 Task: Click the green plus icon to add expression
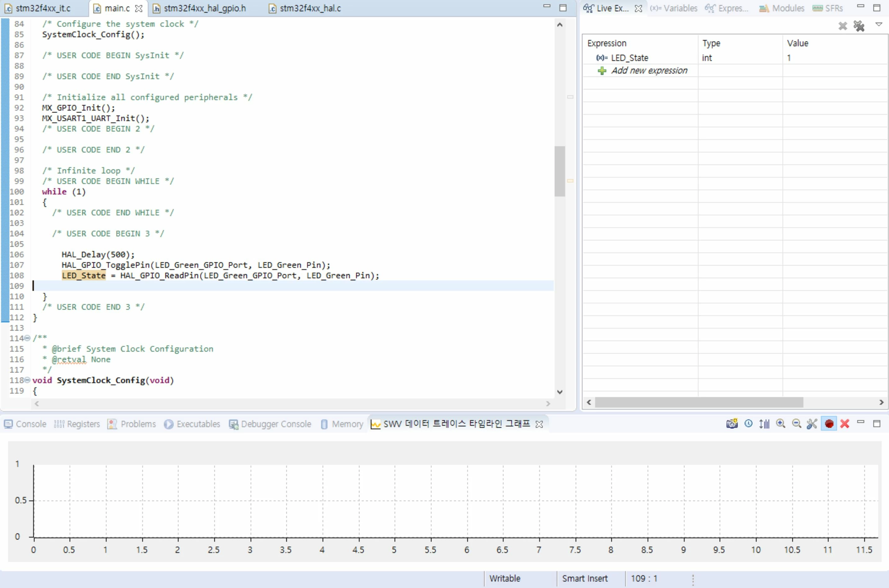pyautogui.click(x=602, y=71)
